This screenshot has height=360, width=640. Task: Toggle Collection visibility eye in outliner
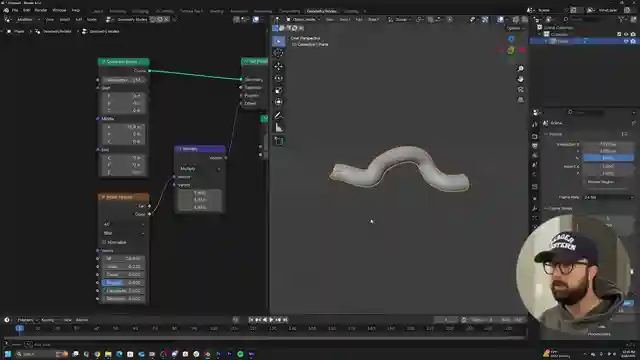(626, 34)
